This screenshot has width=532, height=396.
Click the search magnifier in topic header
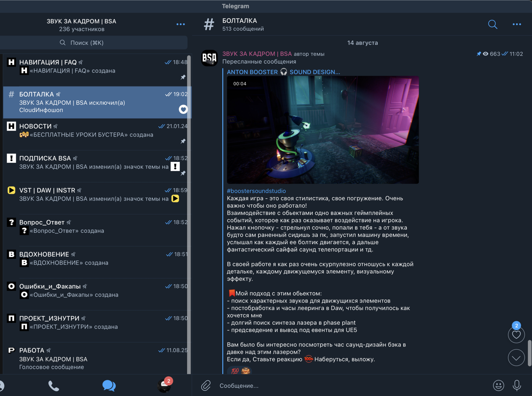[493, 24]
